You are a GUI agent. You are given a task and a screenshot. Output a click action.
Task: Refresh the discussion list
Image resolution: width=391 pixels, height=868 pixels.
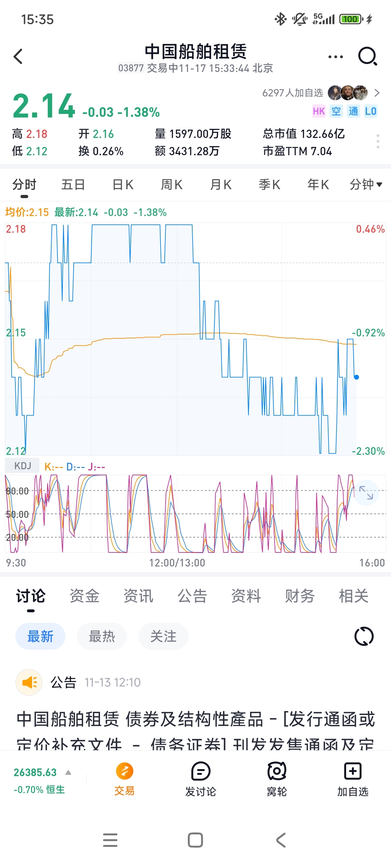click(364, 636)
